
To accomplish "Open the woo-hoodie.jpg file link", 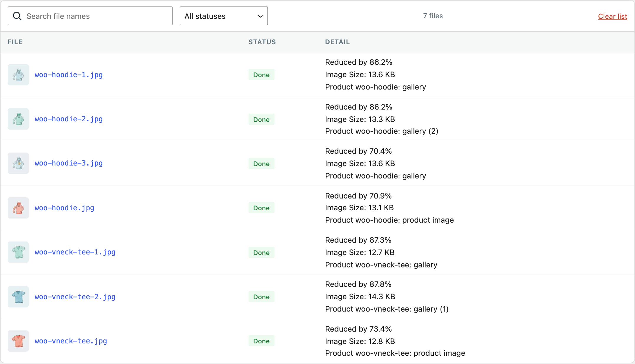I will point(65,208).
